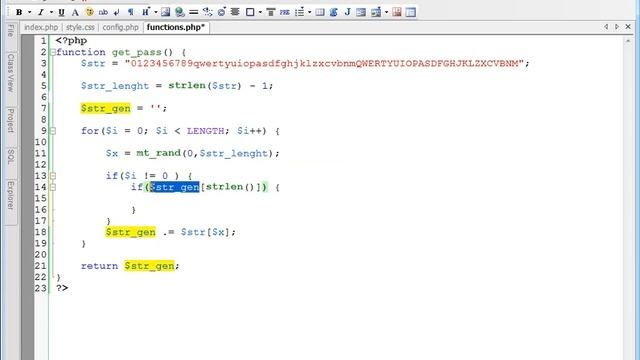The width and height of the screenshot is (640, 360).
Task: Click the top-aligned T icon
Action: (x=270, y=12)
